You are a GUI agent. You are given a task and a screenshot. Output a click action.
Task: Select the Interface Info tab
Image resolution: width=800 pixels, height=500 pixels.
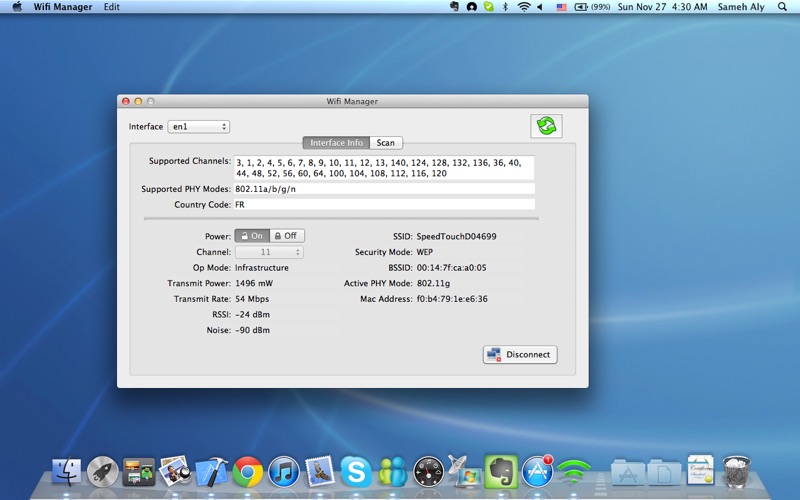[x=336, y=143]
